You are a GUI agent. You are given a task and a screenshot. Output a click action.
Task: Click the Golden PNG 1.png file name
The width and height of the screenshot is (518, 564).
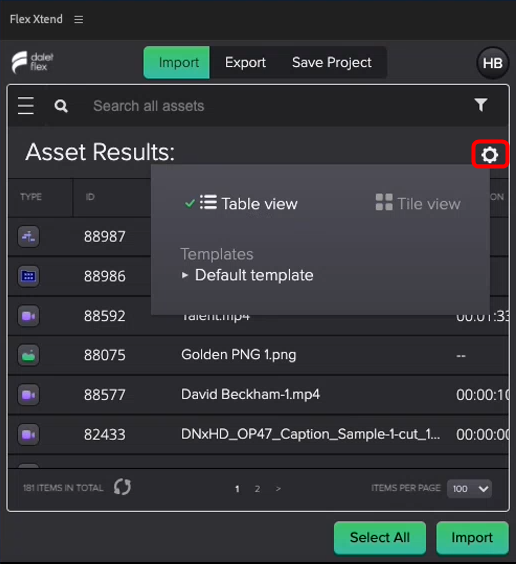coord(239,355)
